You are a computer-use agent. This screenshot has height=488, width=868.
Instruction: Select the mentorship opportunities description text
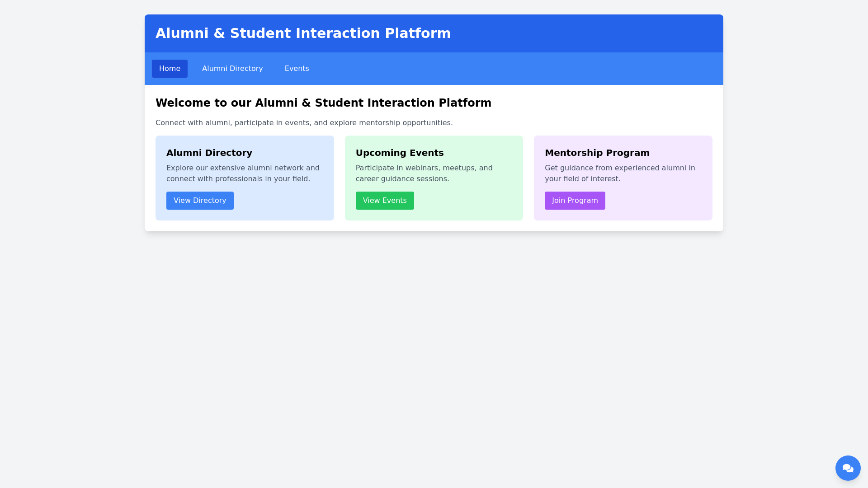pyautogui.click(x=303, y=122)
